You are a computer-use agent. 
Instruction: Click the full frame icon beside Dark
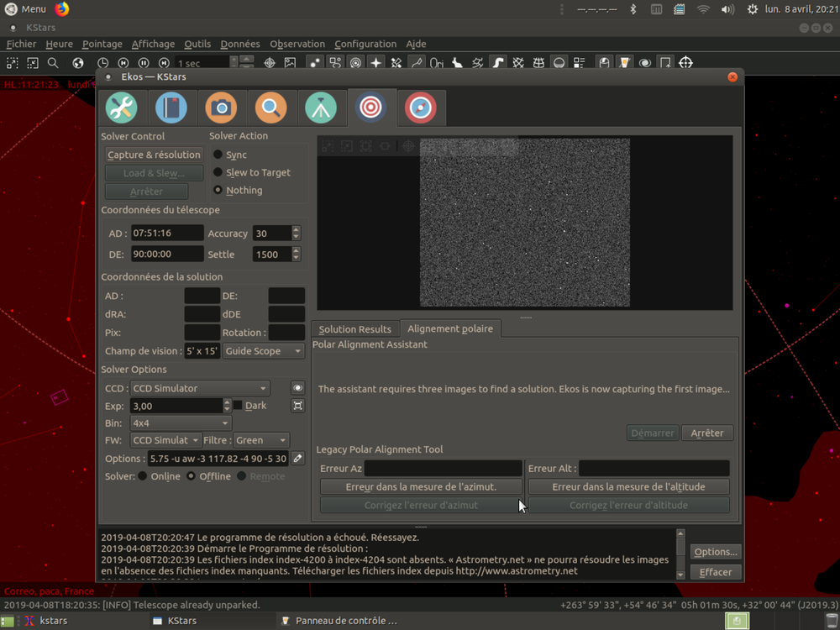click(x=298, y=406)
